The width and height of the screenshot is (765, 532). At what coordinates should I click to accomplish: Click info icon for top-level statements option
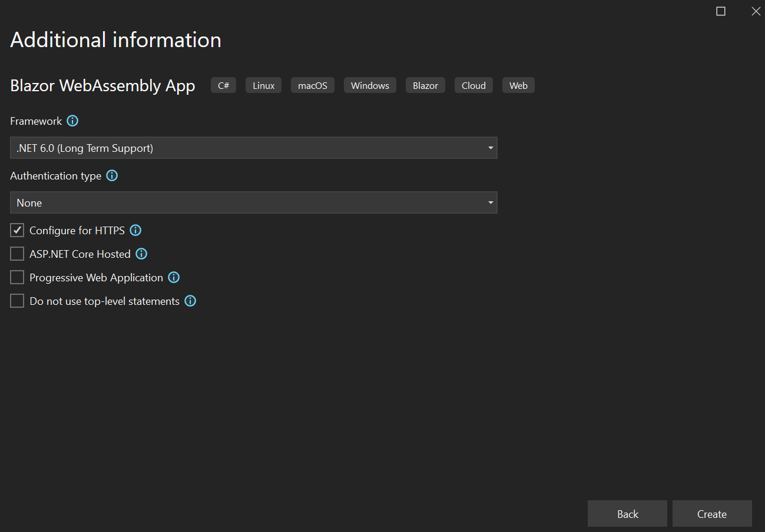190,301
